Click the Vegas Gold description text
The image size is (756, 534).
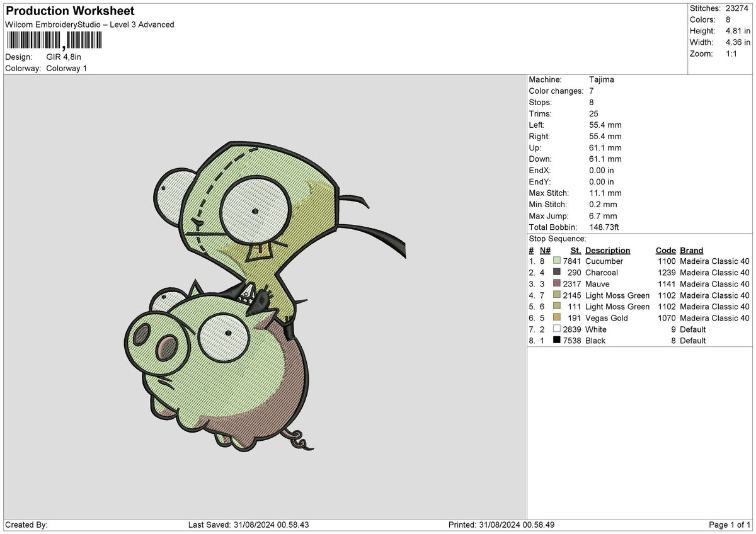click(607, 317)
